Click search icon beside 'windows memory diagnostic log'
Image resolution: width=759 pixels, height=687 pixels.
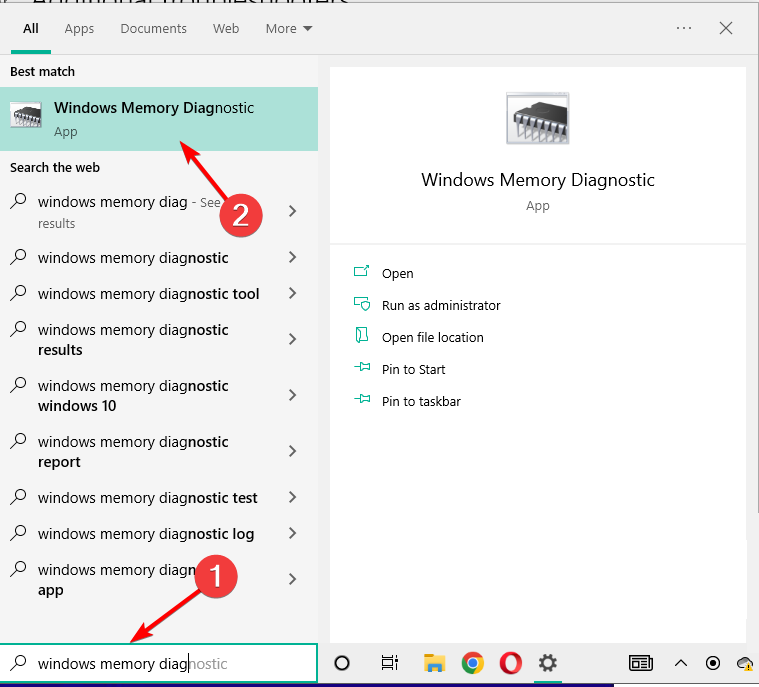(18, 533)
